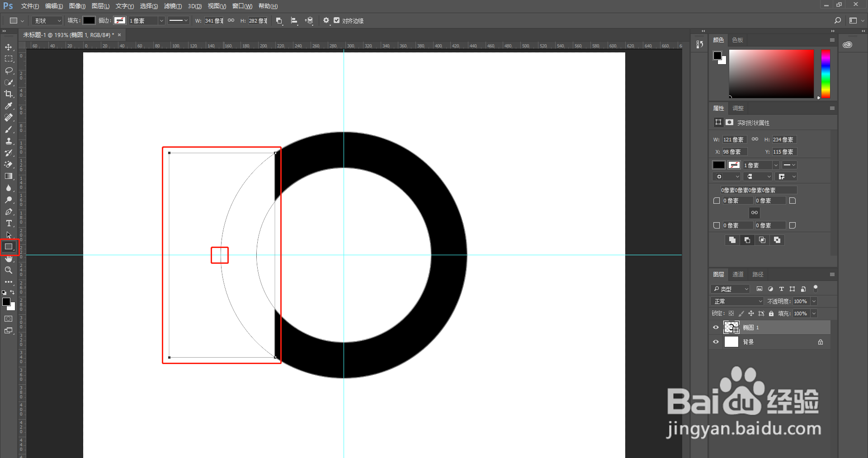
Task: Open the 窗口 menu
Action: tap(242, 6)
